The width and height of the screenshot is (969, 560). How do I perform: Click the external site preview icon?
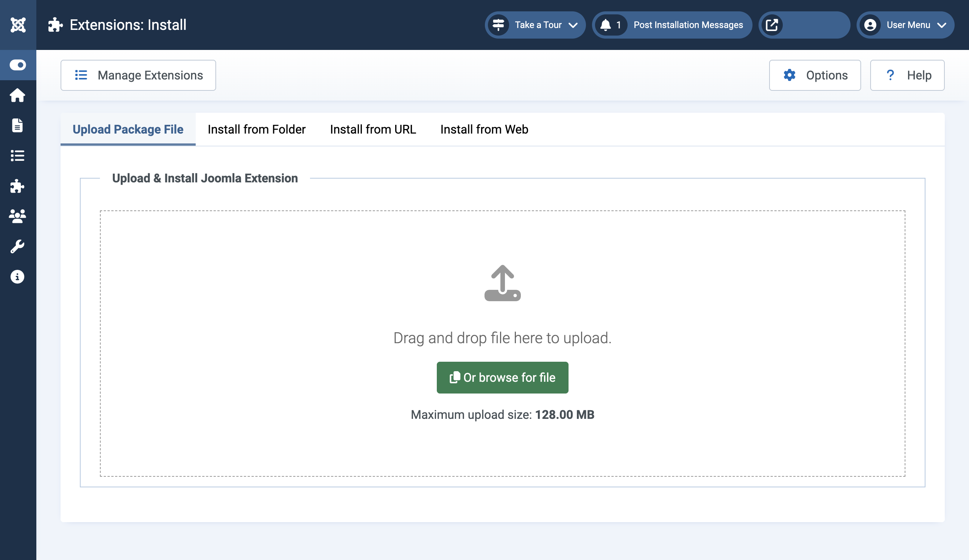(772, 25)
